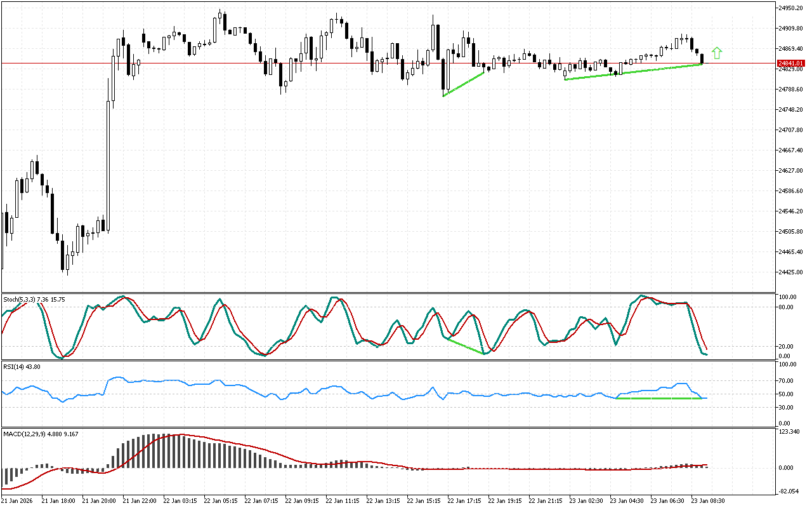
Task: Click the long green support trendline under price
Action: [x=634, y=72]
